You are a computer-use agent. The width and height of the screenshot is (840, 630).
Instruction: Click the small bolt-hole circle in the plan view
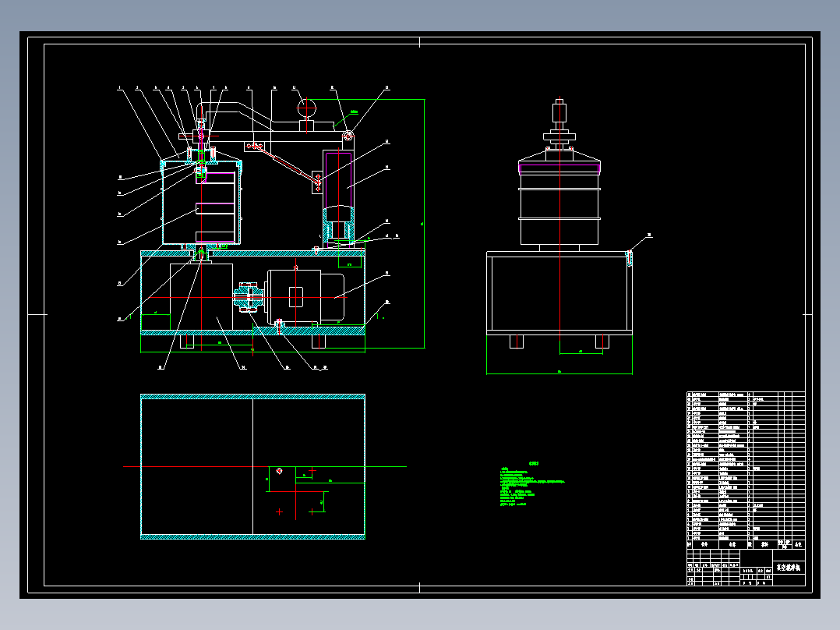pos(279,471)
